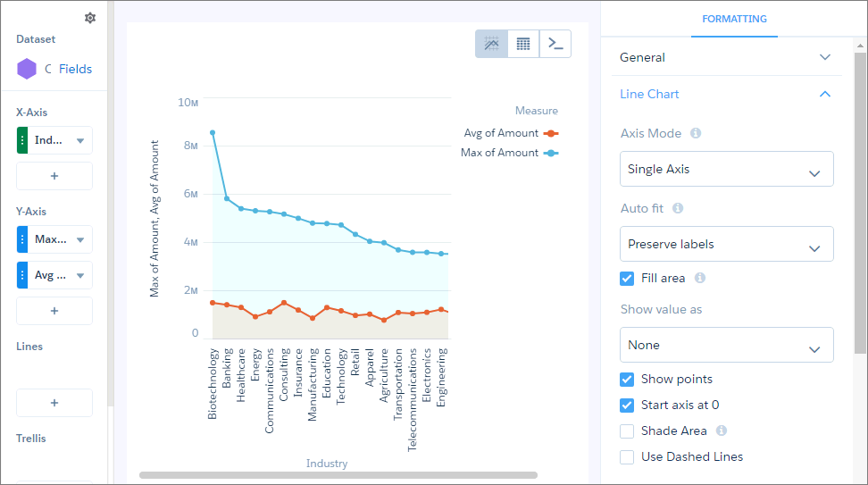Image resolution: width=868 pixels, height=485 pixels.
Task: Click Shade Area info icon
Action: pyautogui.click(x=722, y=431)
